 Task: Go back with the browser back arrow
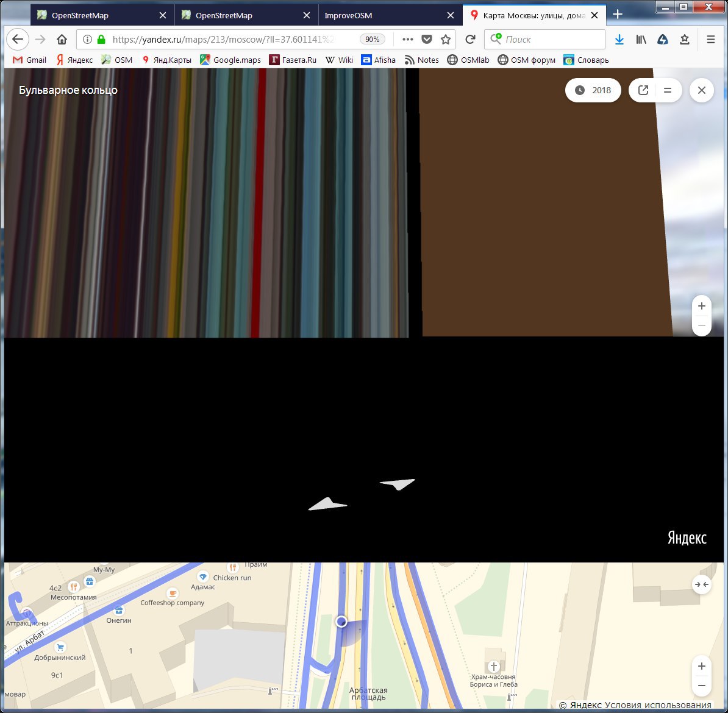(x=18, y=40)
